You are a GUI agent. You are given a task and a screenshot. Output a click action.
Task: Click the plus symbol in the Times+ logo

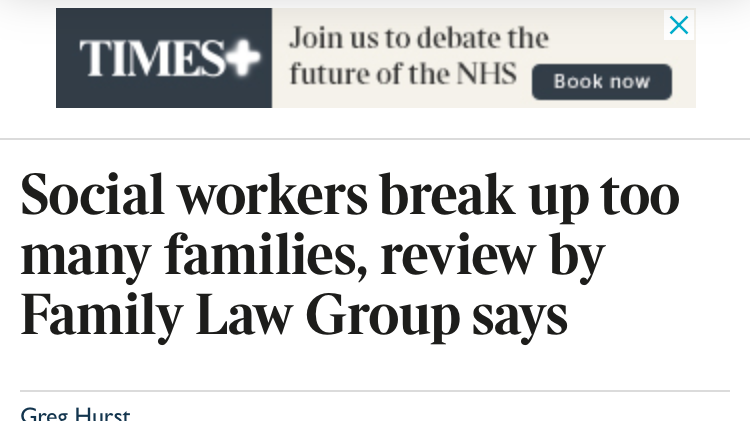coord(241,59)
